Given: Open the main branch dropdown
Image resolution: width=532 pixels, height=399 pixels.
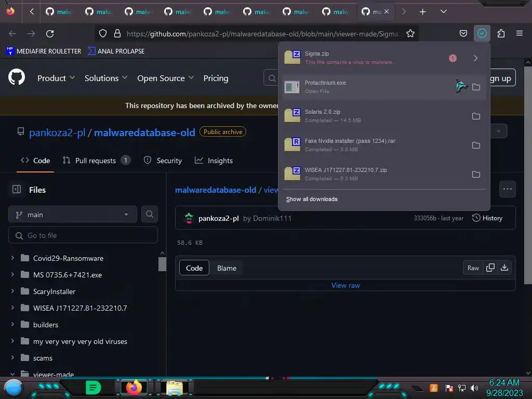Looking at the screenshot, I should pyautogui.click(x=73, y=215).
